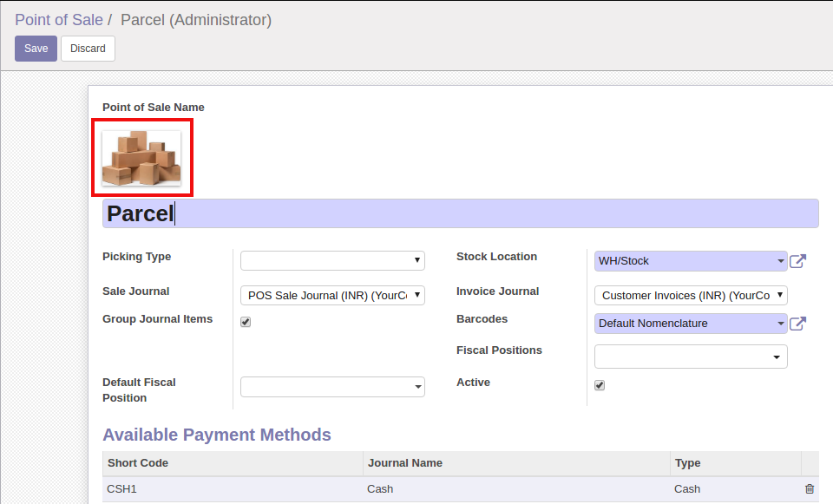Click the Available Payment Methods heading
This screenshot has width=833, height=504.
tap(217, 435)
